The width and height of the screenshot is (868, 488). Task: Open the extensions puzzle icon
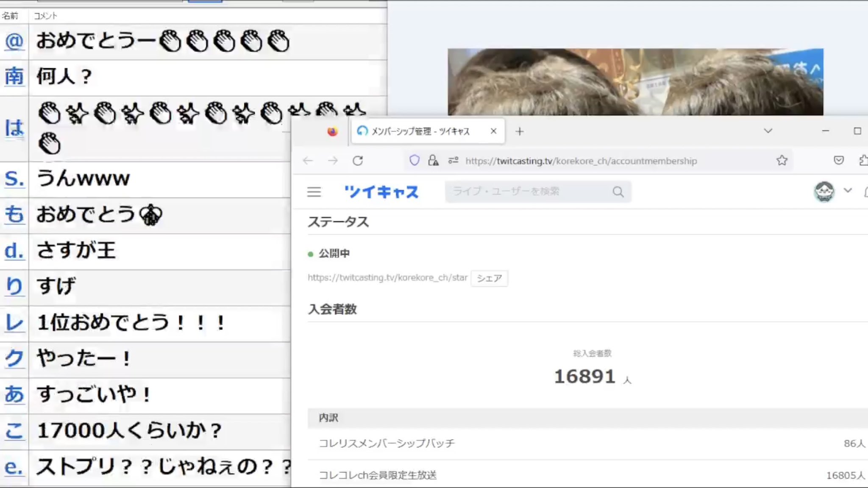863,160
